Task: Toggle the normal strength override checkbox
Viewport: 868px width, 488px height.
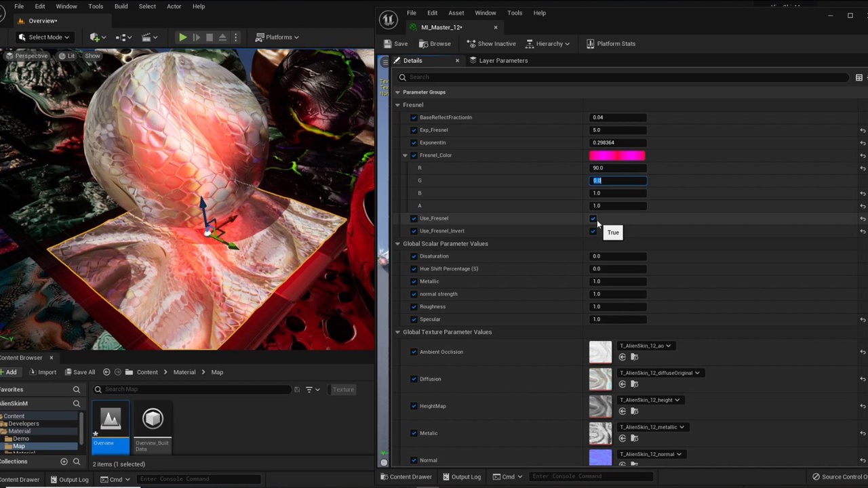Action: [x=414, y=294]
